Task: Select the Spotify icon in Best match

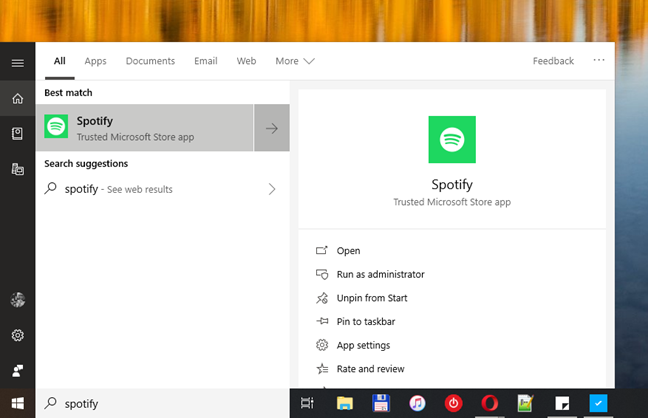Action: click(56, 127)
